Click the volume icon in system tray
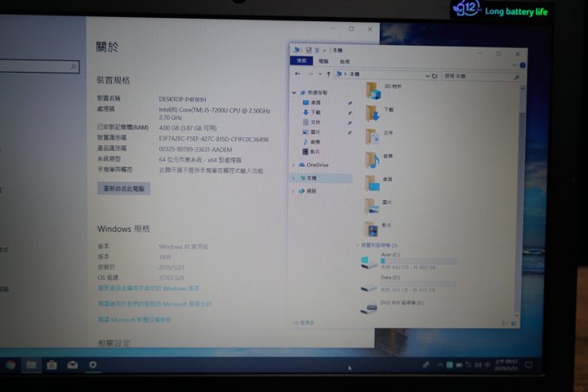Image resolution: width=588 pixels, height=392 pixels. 478,364
